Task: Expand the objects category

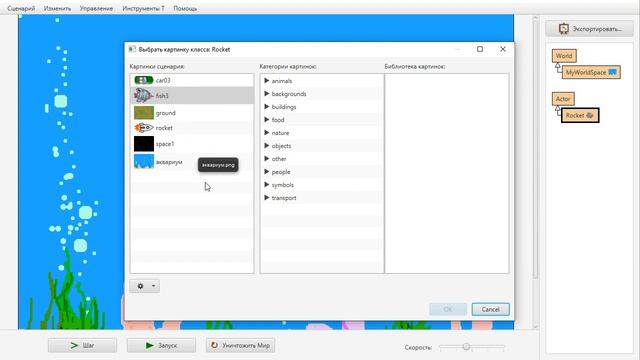Action: click(x=267, y=146)
